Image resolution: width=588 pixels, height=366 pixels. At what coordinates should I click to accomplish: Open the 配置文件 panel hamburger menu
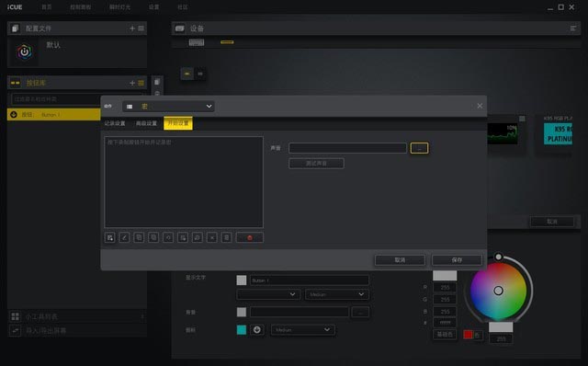[141, 29]
